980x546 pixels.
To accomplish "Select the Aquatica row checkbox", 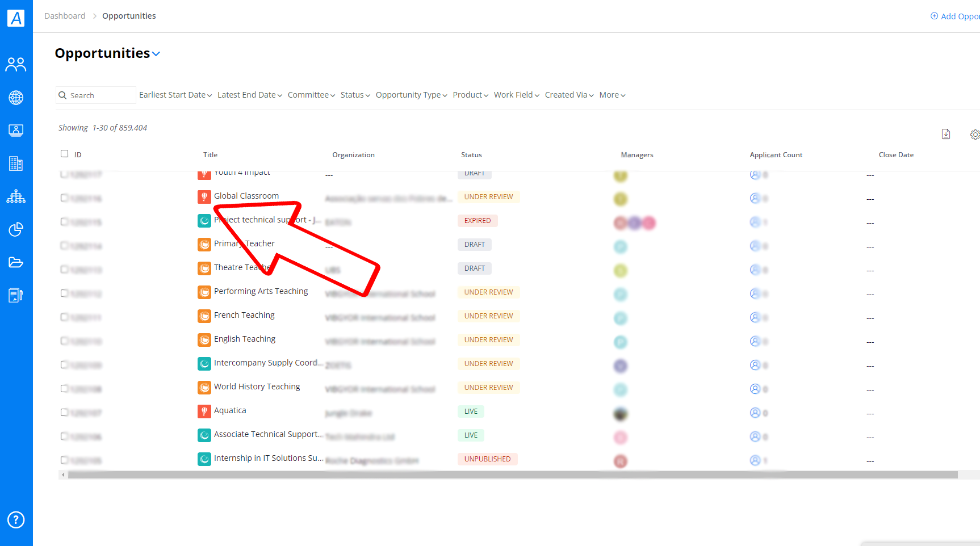I will tap(64, 412).
